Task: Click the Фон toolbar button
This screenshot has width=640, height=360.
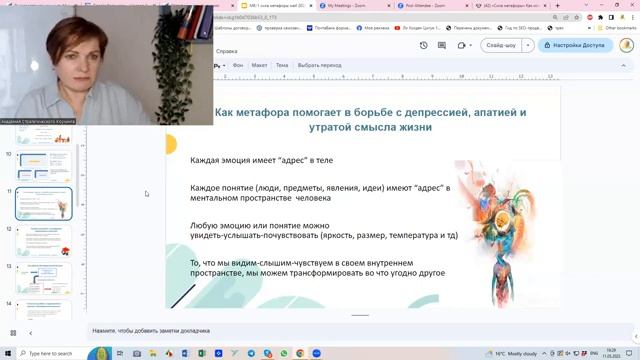Action: click(x=238, y=65)
